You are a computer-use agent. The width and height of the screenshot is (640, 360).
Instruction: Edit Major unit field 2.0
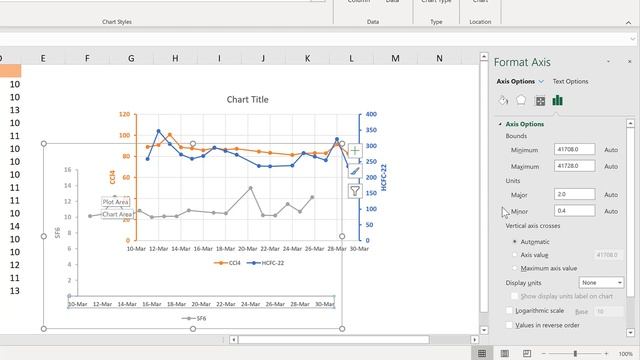574,194
